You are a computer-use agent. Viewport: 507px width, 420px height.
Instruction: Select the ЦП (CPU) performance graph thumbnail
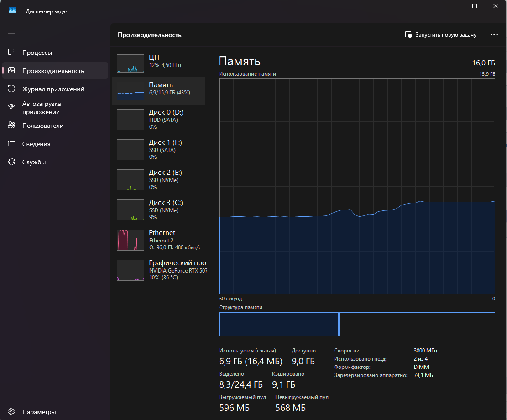[x=130, y=63]
